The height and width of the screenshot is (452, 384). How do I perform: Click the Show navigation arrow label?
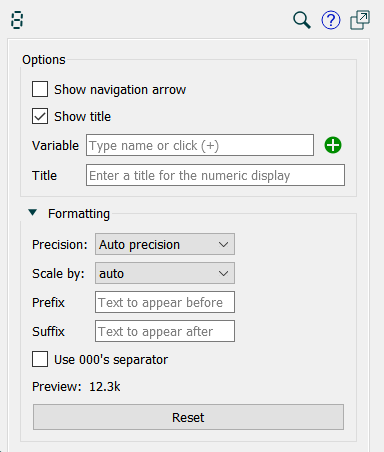tap(120, 90)
